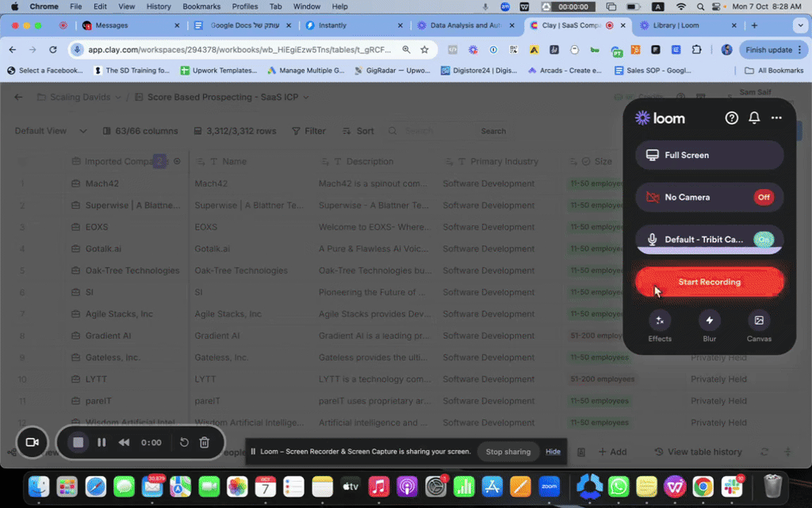
Task: Select the Blur tool in Loom
Action: pyautogui.click(x=709, y=321)
